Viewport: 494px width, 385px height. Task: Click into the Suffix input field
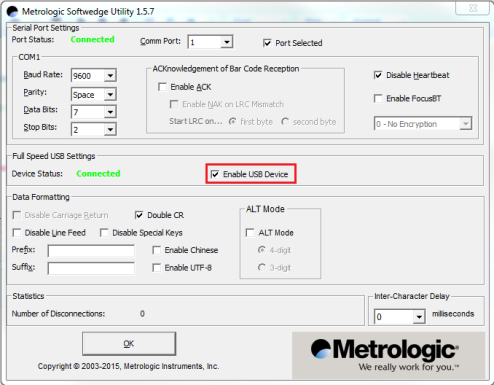91,268
